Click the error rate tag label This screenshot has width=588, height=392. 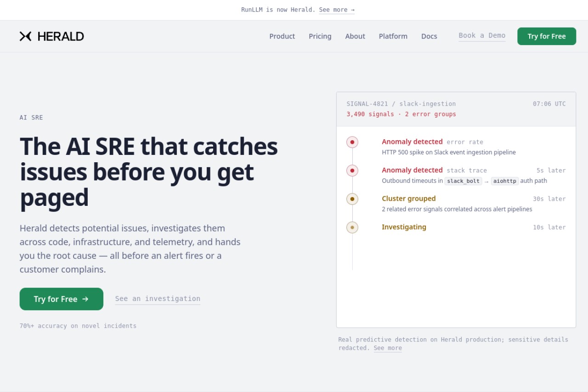[x=465, y=142]
